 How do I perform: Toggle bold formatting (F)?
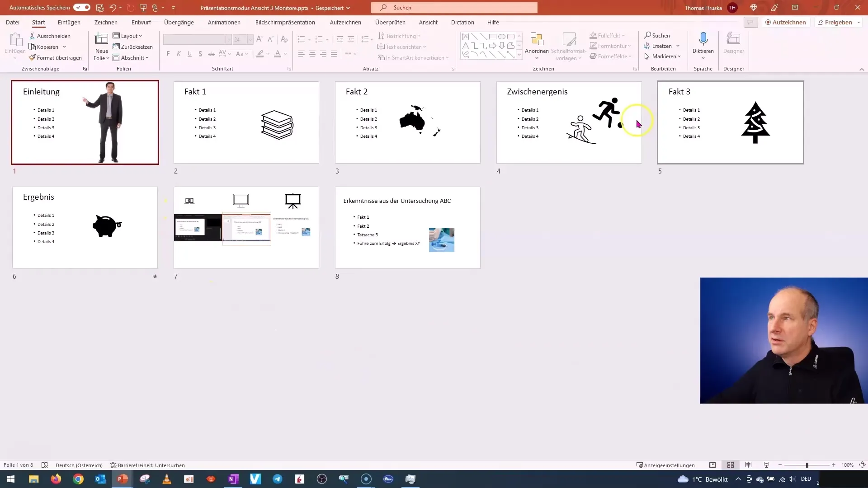point(168,54)
